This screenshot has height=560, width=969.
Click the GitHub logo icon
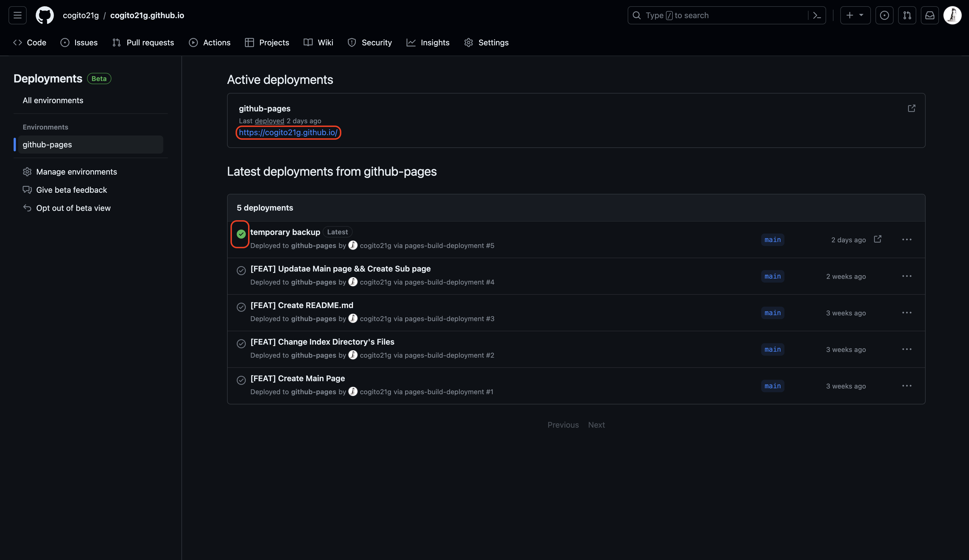pyautogui.click(x=45, y=15)
